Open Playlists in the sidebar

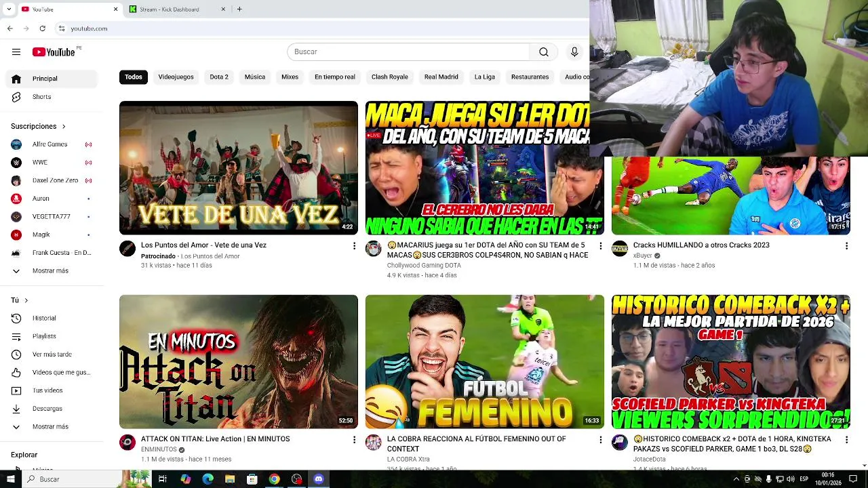(52, 336)
